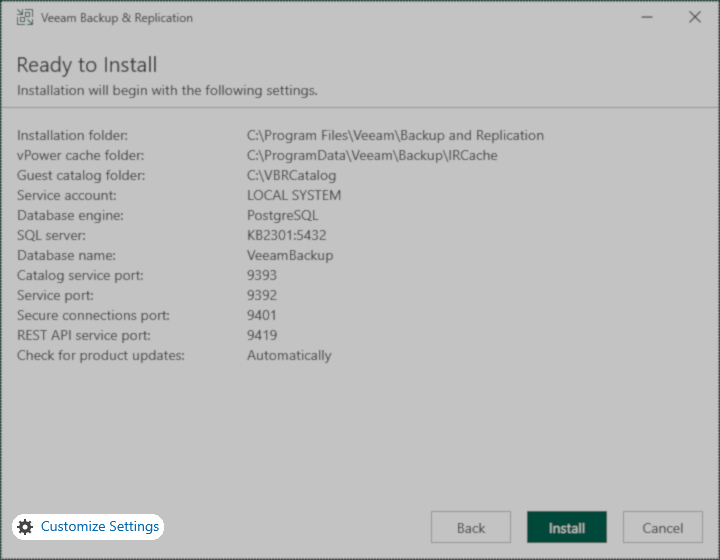Click the 'SQL server:' label
This screenshot has height=560, width=720.
pyautogui.click(x=51, y=235)
